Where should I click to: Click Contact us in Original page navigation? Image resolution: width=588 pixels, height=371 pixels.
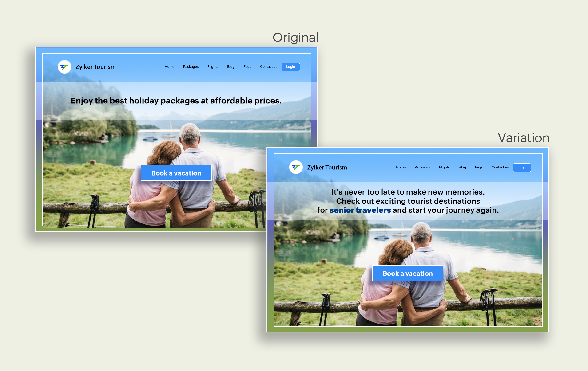(x=268, y=67)
